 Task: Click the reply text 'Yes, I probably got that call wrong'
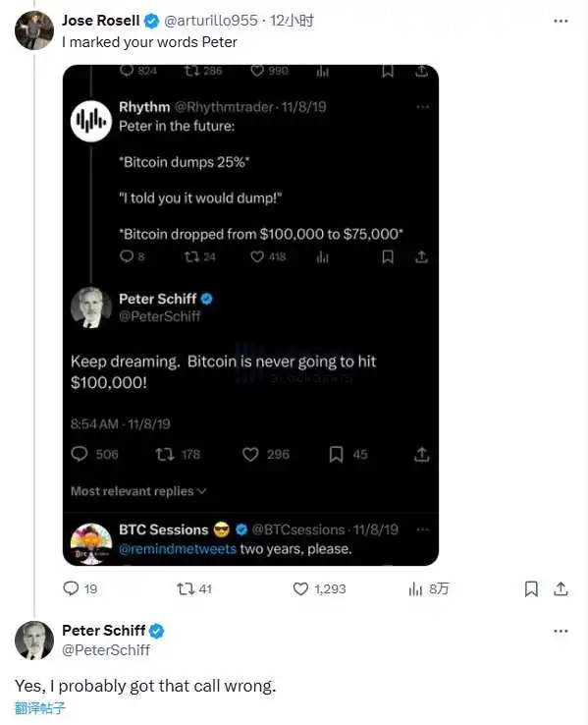tap(145, 686)
